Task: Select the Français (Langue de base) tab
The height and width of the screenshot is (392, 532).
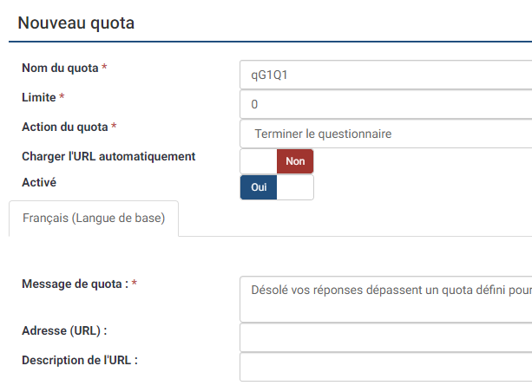Action: (94, 219)
